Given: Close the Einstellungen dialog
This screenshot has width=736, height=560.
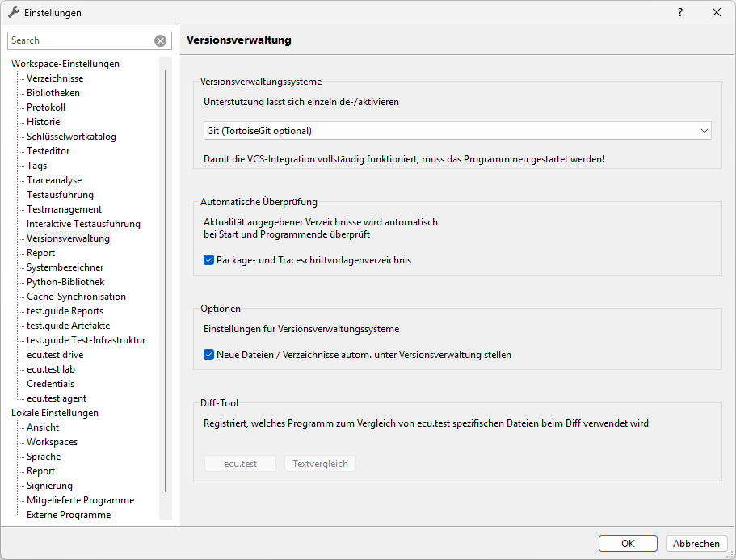Looking at the screenshot, I should [717, 13].
